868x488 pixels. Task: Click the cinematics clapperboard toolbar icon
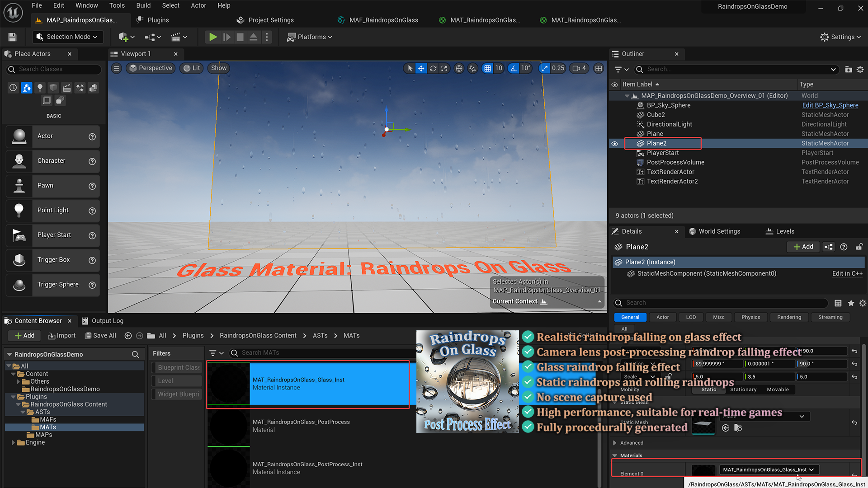click(179, 37)
